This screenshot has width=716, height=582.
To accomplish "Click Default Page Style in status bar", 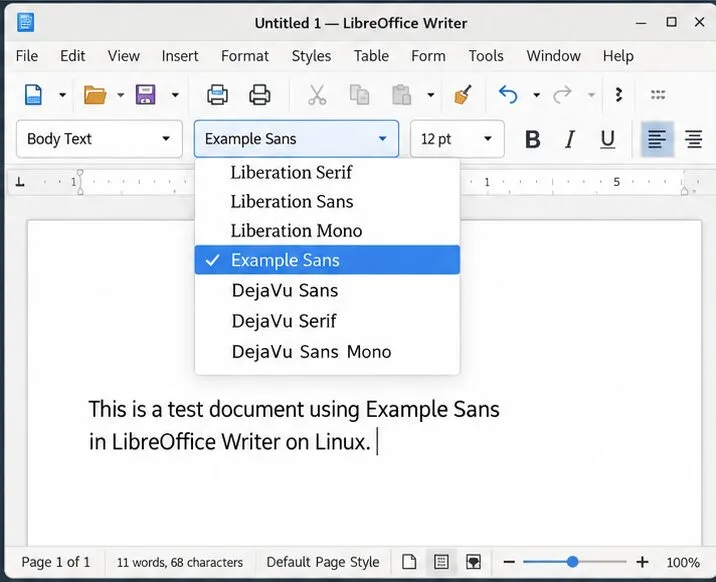I will click(323, 562).
